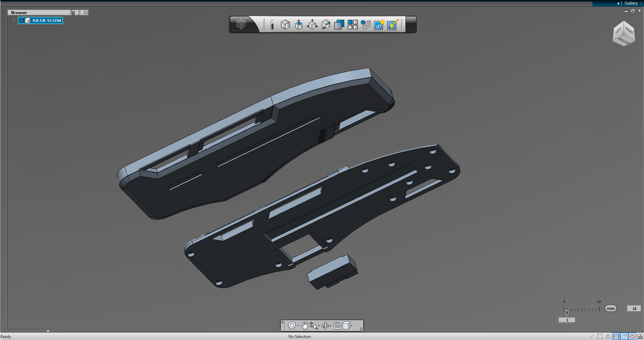Open the visual style dropdown arrow
Image resolution: width=644 pixels, height=340 pixels.
click(352, 326)
